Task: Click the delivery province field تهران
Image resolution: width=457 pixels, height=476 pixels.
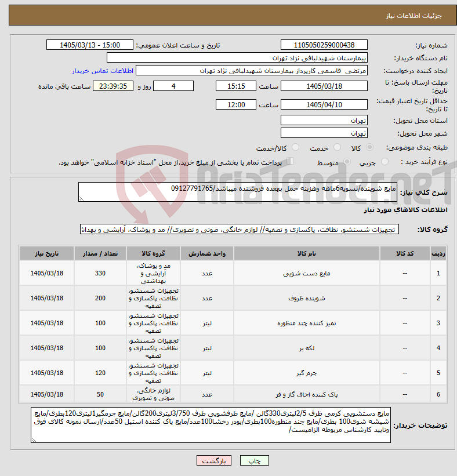Action: 324,121
